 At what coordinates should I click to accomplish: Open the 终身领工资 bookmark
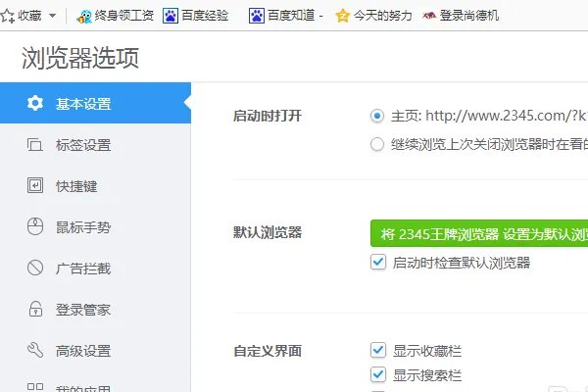coord(116,16)
